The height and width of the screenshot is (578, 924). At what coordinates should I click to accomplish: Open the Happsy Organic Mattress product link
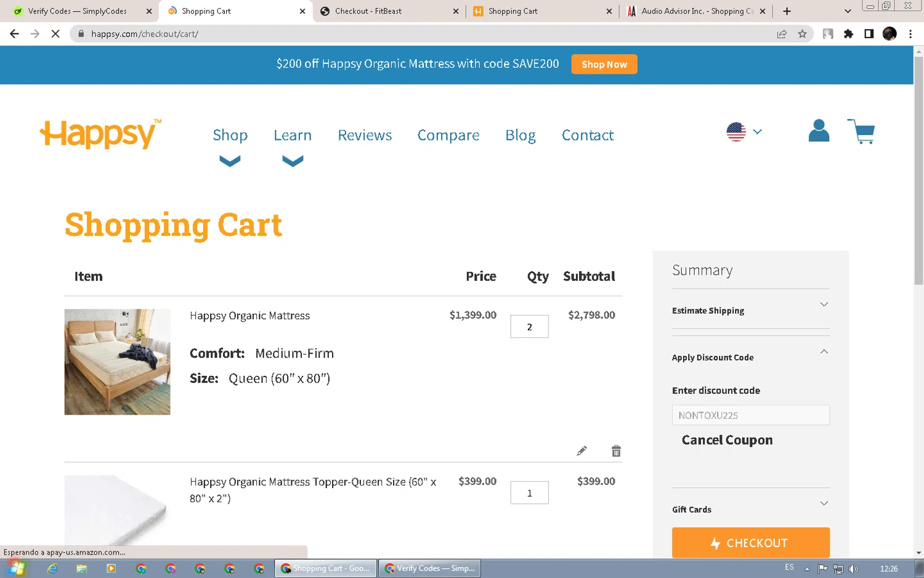[249, 315]
